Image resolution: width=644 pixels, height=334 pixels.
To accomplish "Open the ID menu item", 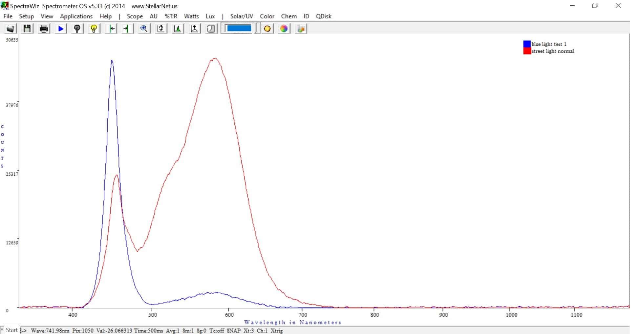I will coord(306,16).
